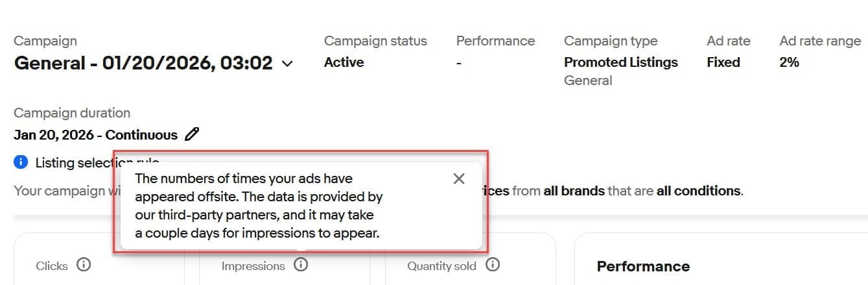Click the Quantity sold metric label
868x285 pixels.
coord(441,266)
